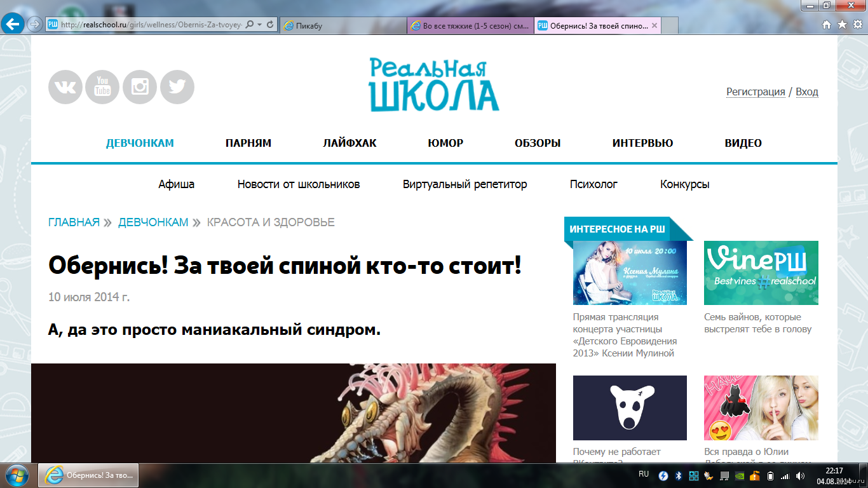Open ДЕВЧОНКАМ breadcrumb link
The image size is (868, 488).
coord(153,222)
